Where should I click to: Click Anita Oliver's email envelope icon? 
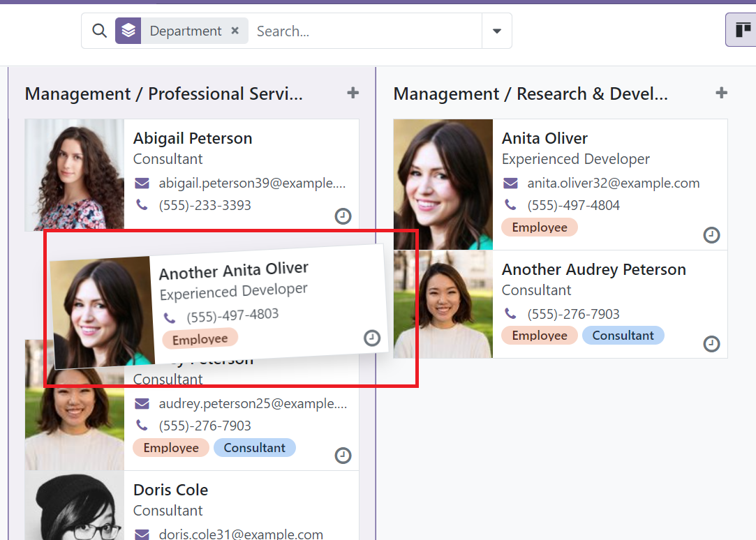point(511,183)
